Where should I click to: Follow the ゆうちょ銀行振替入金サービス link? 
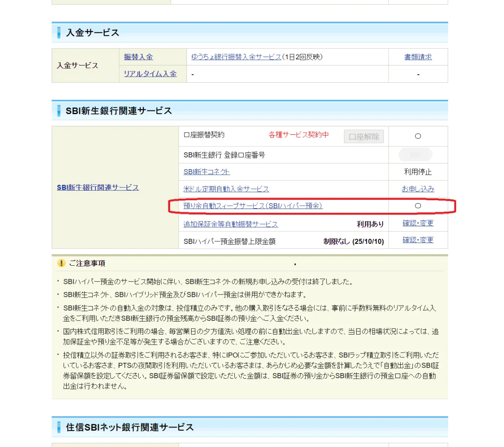point(236,57)
